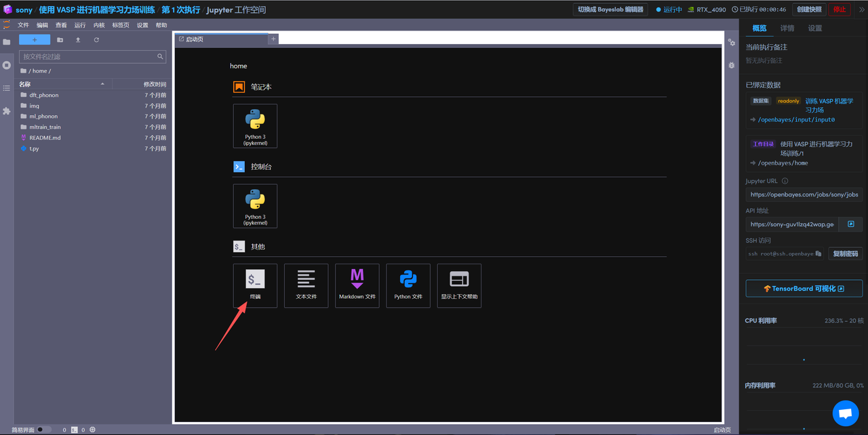Open the sony breadcrumb link
The height and width of the screenshot is (435, 868).
click(24, 10)
